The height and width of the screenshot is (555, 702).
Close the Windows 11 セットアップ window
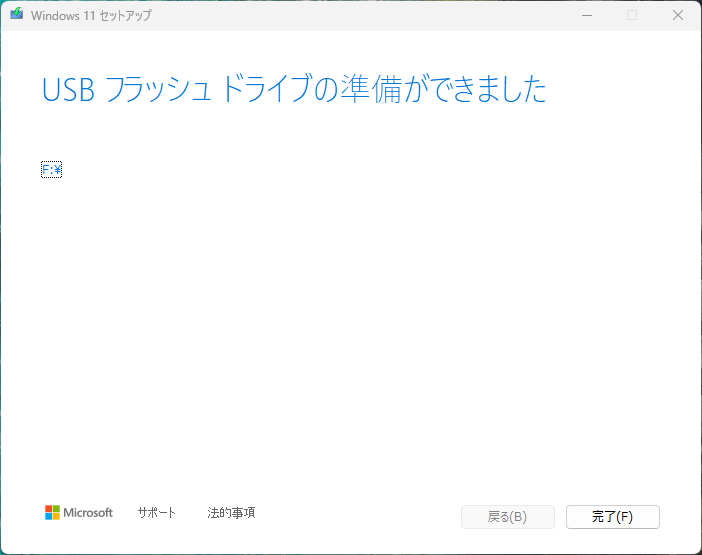[x=678, y=15]
